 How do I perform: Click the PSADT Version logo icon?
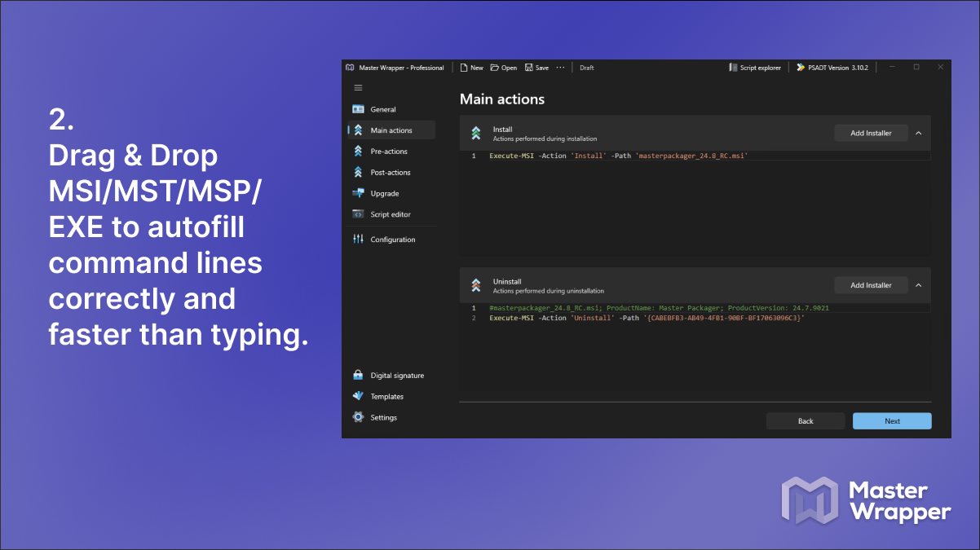pyautogui.click(x=801, y=68)
